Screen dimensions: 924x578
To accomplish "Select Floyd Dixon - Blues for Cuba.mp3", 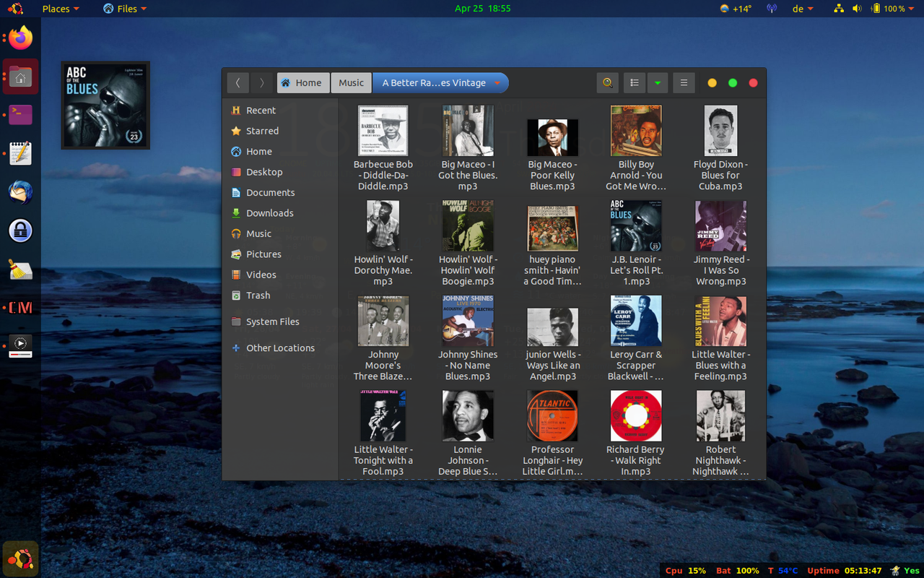I will click(x=720, y=148).
